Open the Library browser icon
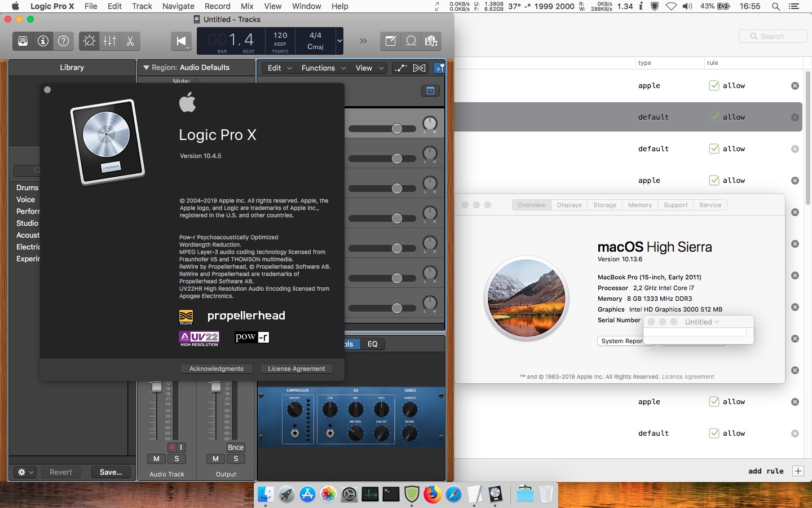 pyautogui.click(x=23, y=41)
